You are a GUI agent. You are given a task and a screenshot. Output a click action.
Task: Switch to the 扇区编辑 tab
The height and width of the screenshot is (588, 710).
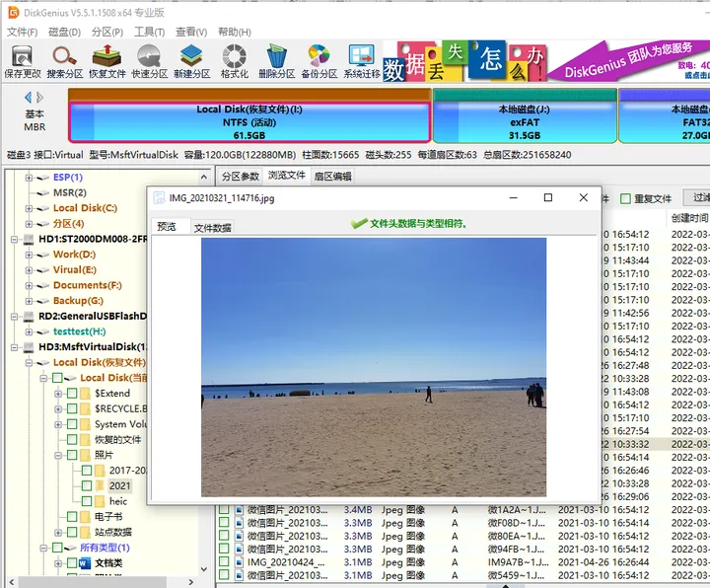pyautogui.click(x=333, y=177)
